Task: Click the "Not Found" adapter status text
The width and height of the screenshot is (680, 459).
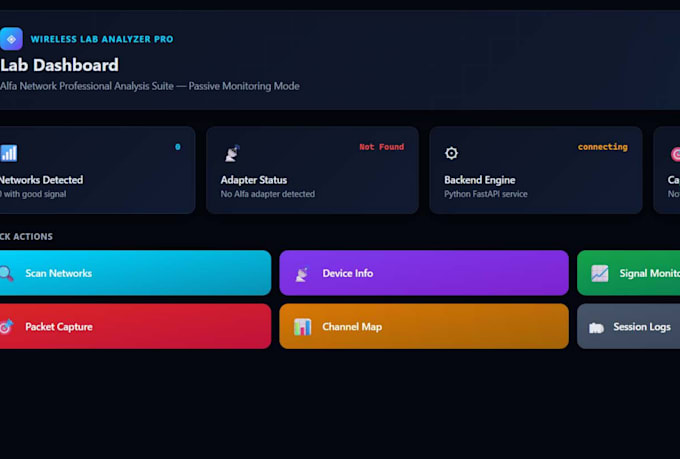Action: tap(382, 147)
